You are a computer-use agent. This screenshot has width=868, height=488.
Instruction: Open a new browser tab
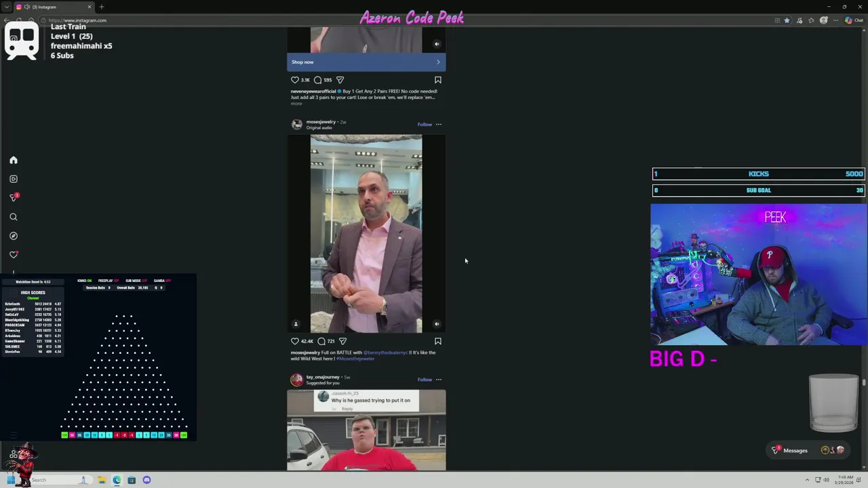(101, 7)
